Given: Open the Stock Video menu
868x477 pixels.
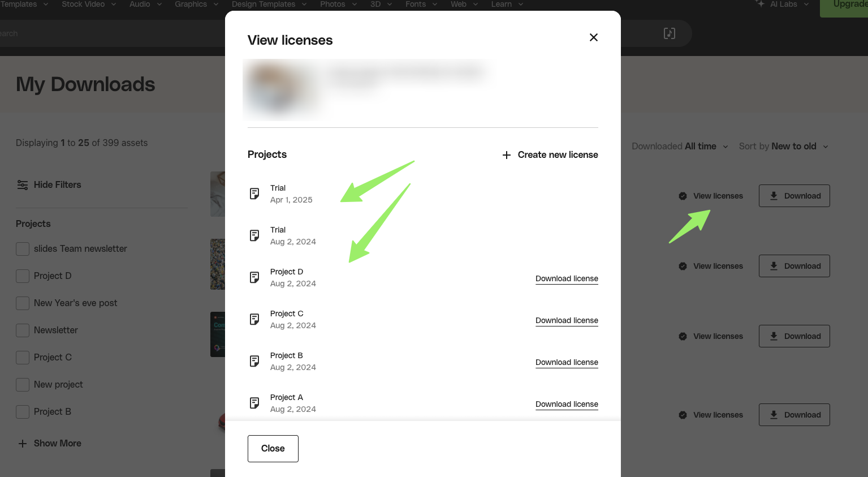Looking at the screenshot, I should pyautogui.click(x=89, y=5).
